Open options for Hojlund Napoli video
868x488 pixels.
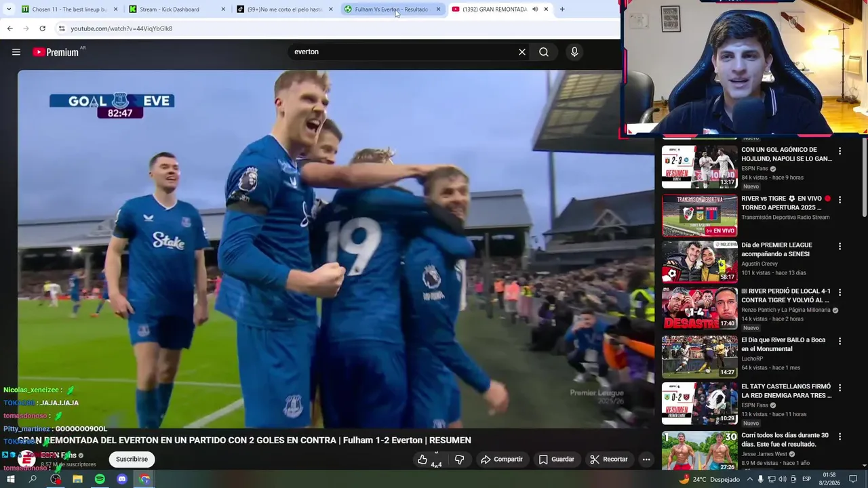(840, 151)
